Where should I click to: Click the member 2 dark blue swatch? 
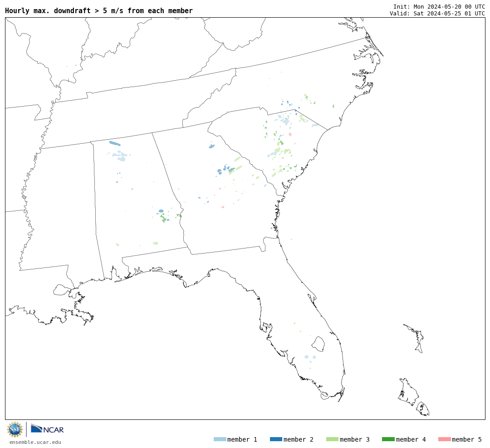[x=276, y=439]
